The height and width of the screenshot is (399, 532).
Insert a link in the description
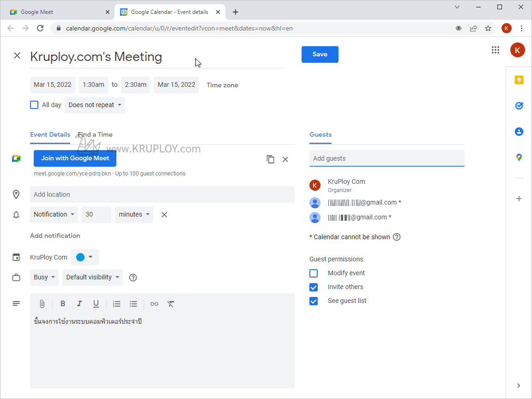coord(154,304)
